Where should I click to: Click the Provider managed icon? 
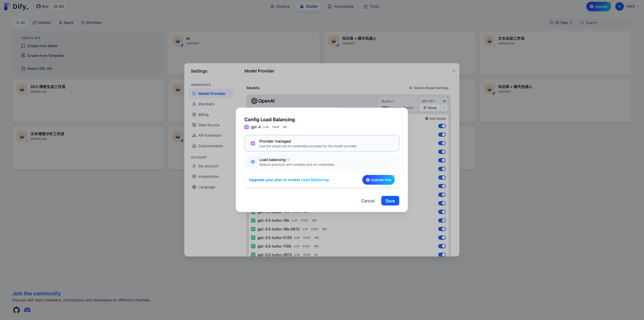click(253, 143)
